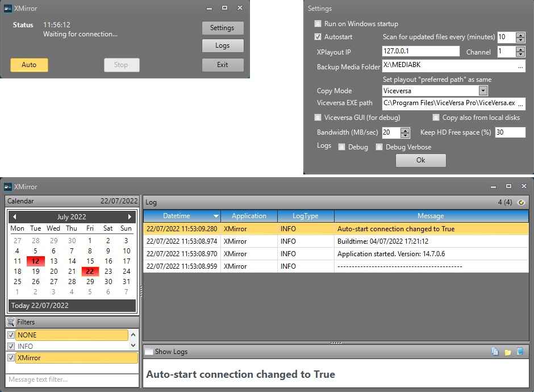
Task: Uncheck the Autostart option
Action: click(x=318, y=37)
